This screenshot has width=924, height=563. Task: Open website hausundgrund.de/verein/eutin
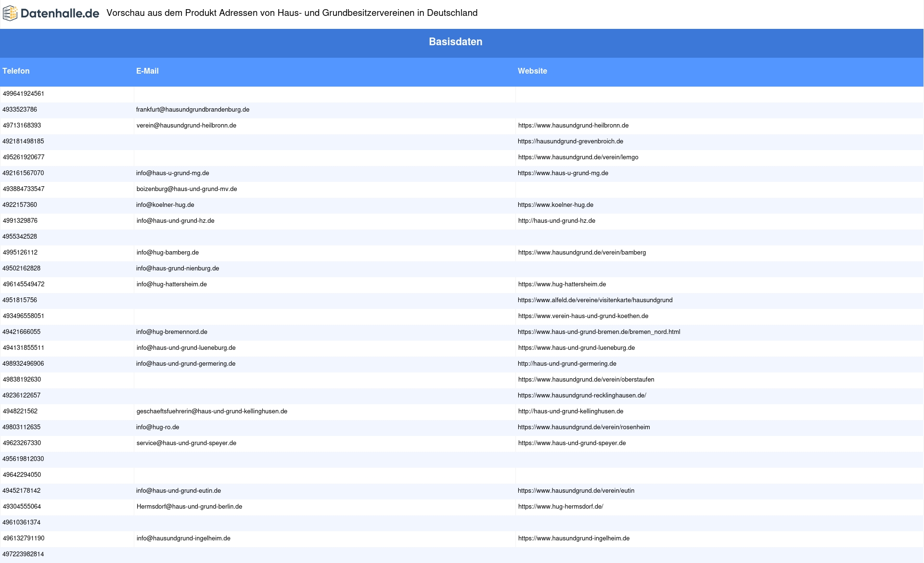(576, 491)
